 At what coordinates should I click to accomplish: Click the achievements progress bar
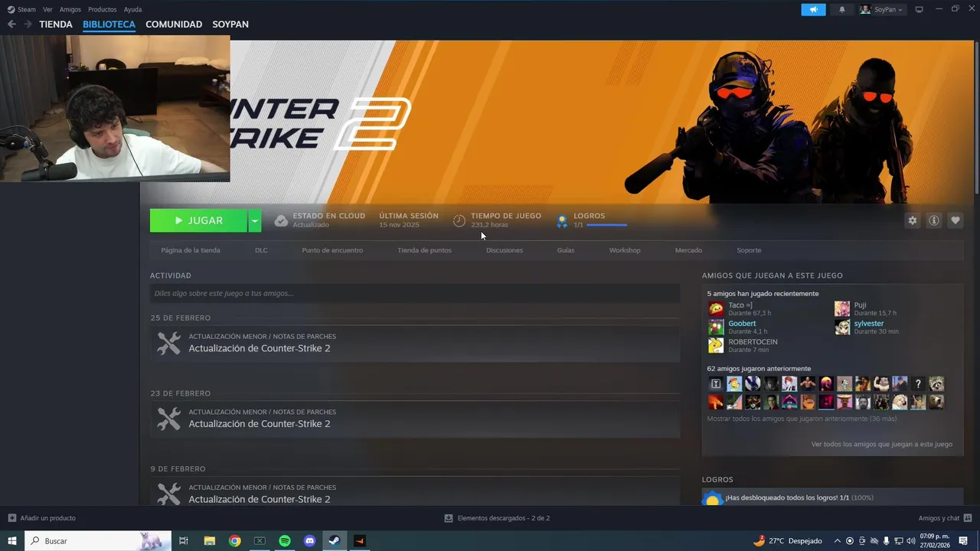point(606,225)
